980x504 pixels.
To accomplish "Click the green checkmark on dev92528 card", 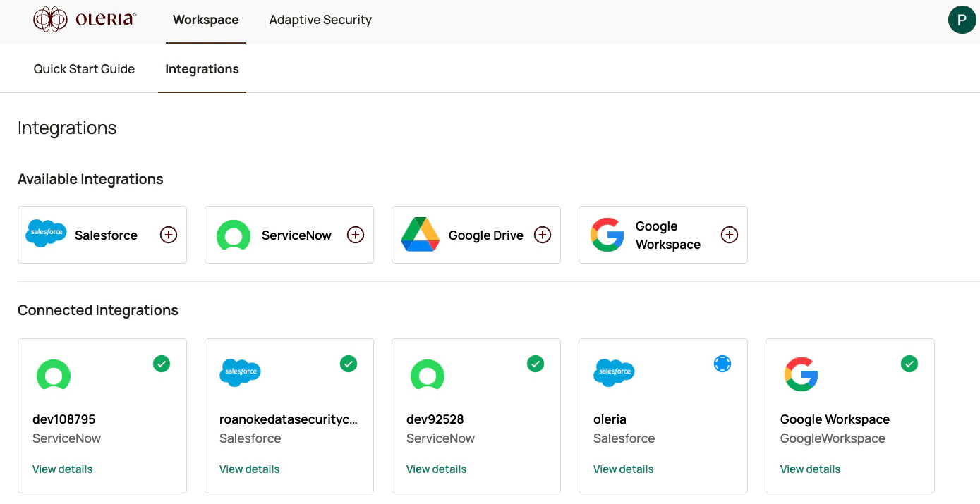I will 536,364.
